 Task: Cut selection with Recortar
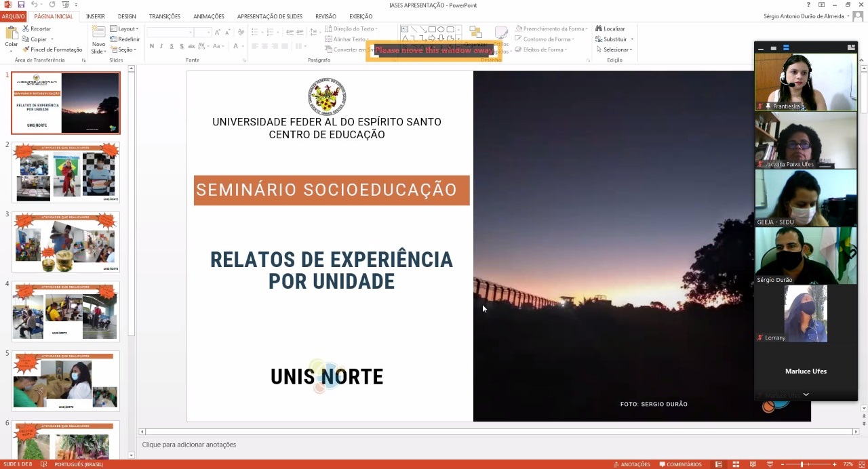37,28
